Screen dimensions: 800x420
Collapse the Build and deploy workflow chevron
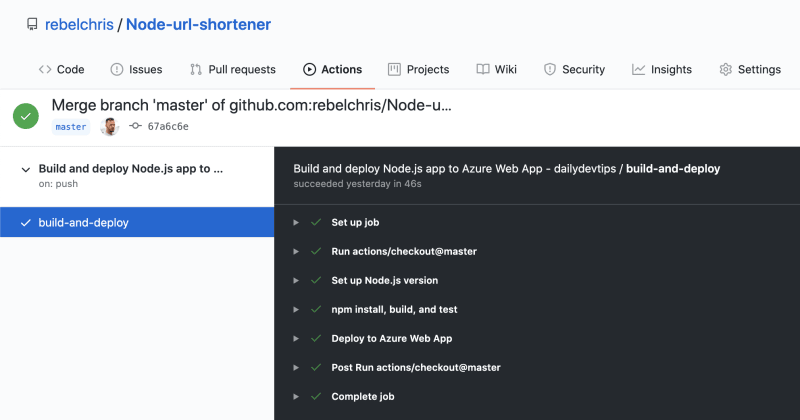coord(26,169)
